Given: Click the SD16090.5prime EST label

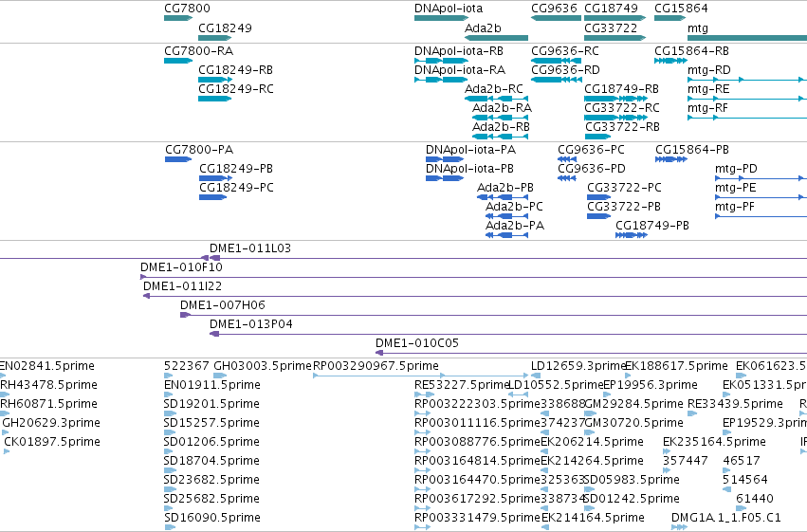Looking at the screenshot, I should (x=212, y=518).
